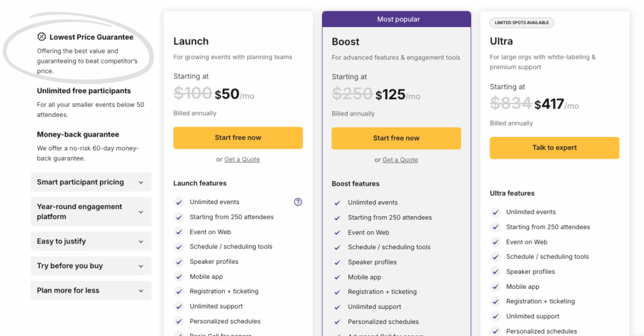Expand the Try before you buy panel
Image resolution: width=644 pixels, height=336 pixels.
click(x=91, y=266)
